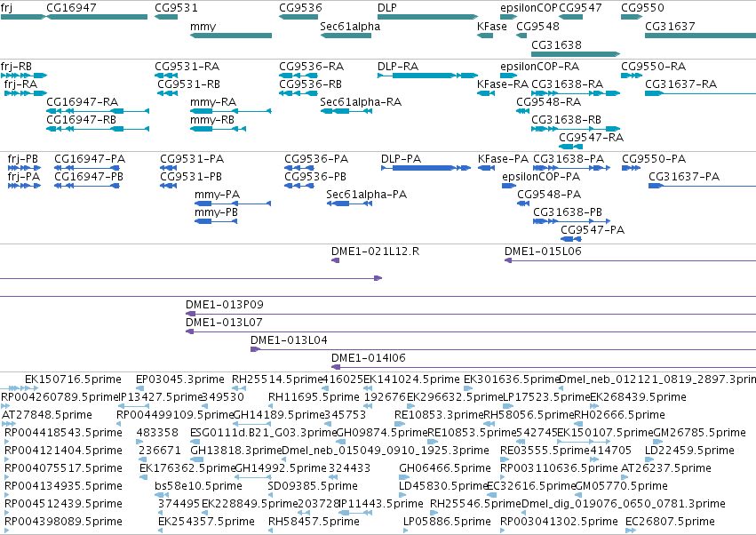Click the EC26807.5prime EST label

[670, 522]
